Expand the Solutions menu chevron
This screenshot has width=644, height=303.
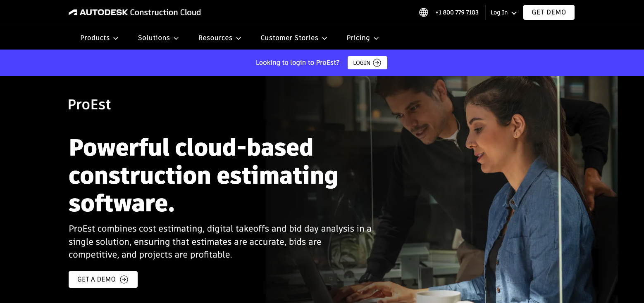pos(176,38)
